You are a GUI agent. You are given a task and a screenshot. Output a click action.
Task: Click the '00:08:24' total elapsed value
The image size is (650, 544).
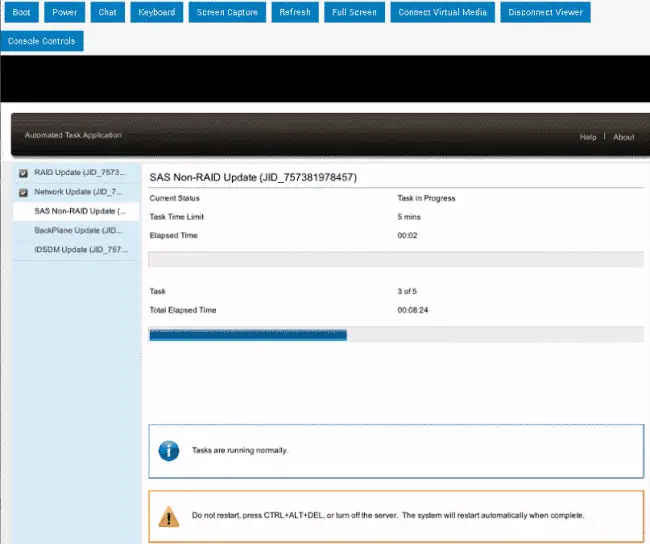(413, 310)
